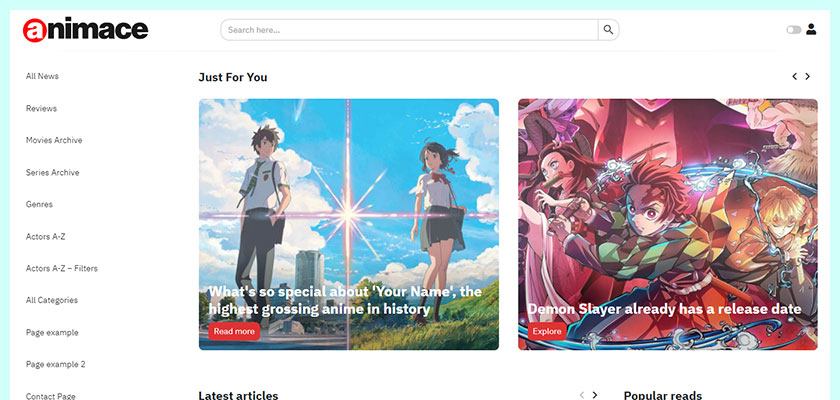Click the Animace logo
This screenshot has width=840, height=400.
click(85, 29)
